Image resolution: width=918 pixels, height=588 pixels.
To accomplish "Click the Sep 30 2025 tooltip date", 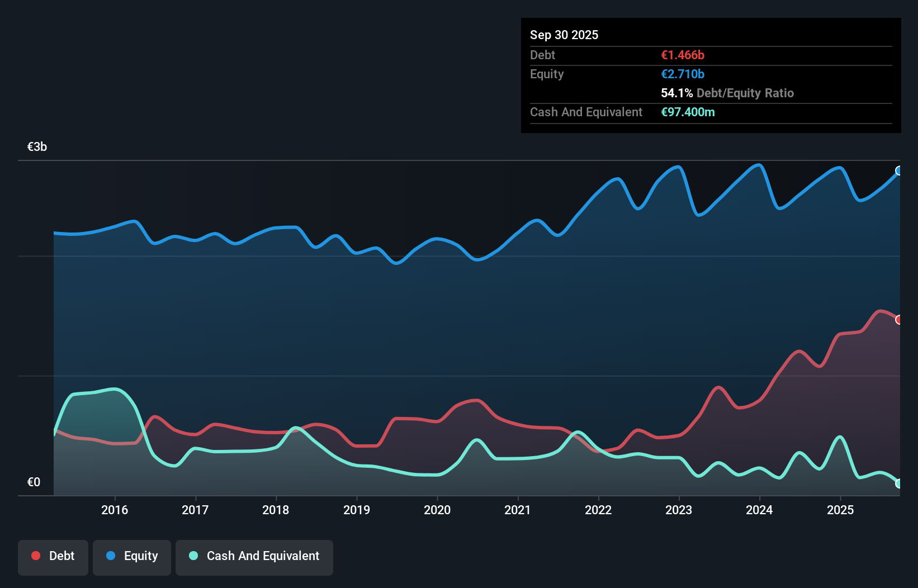I will click(564, 35).
